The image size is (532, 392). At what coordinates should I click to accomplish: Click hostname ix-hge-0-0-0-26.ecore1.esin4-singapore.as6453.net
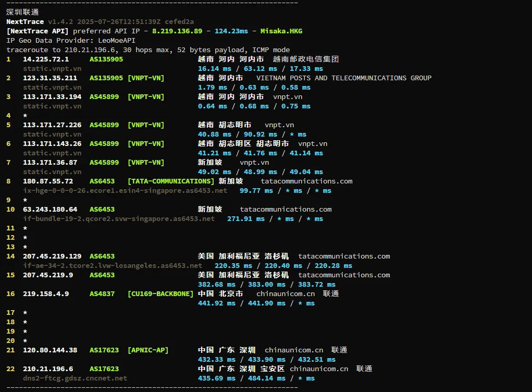(x=125, y=191)
